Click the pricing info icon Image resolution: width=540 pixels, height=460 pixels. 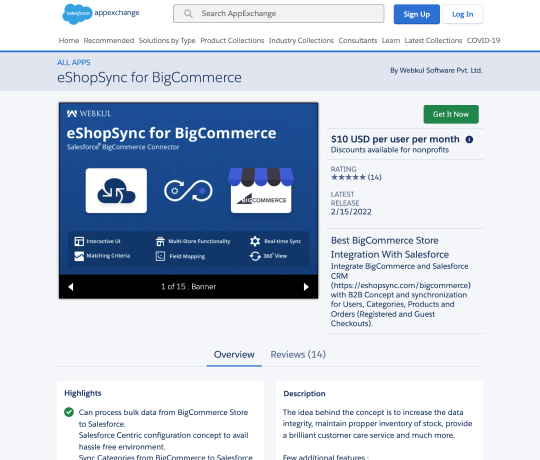[469, 139]
